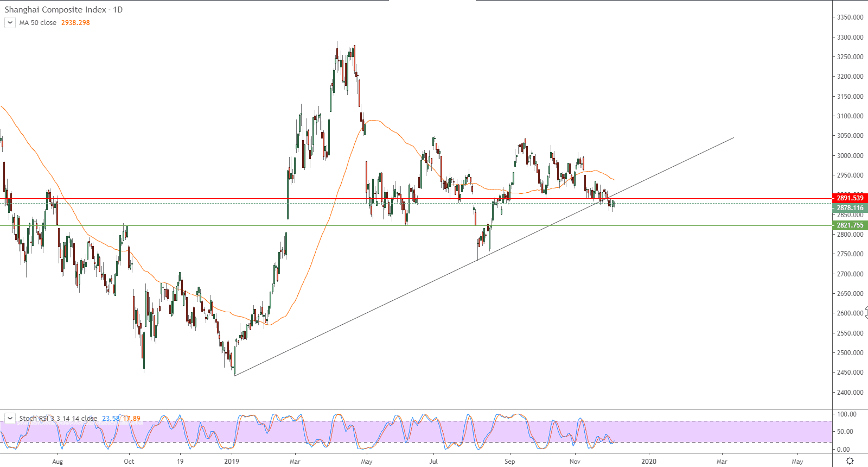868x467 pixels.
Task: Click the Aug label on time axis
Action: 58,462
